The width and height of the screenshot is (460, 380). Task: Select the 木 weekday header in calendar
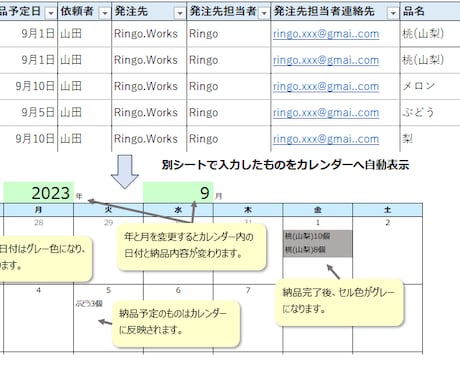(x=248, y=210)
